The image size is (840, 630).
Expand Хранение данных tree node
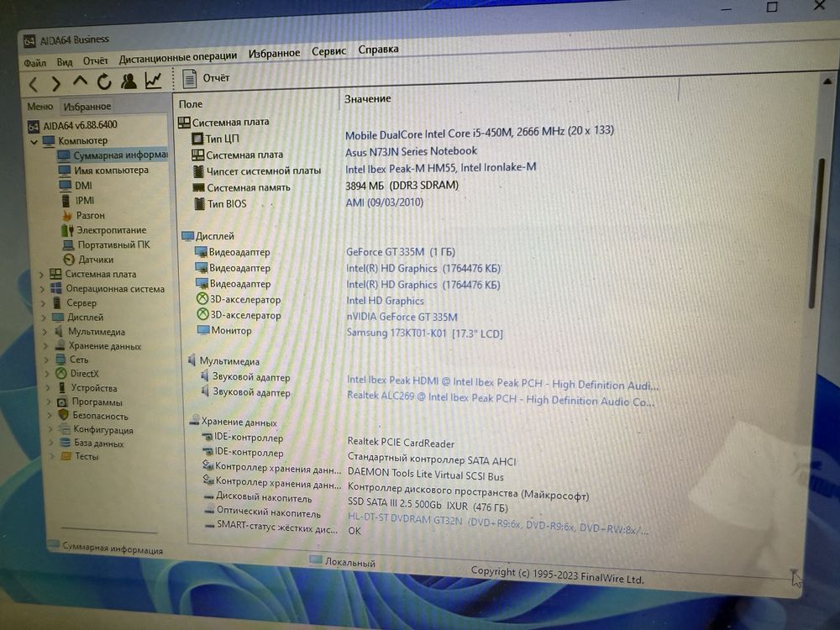tap(46, 347)
